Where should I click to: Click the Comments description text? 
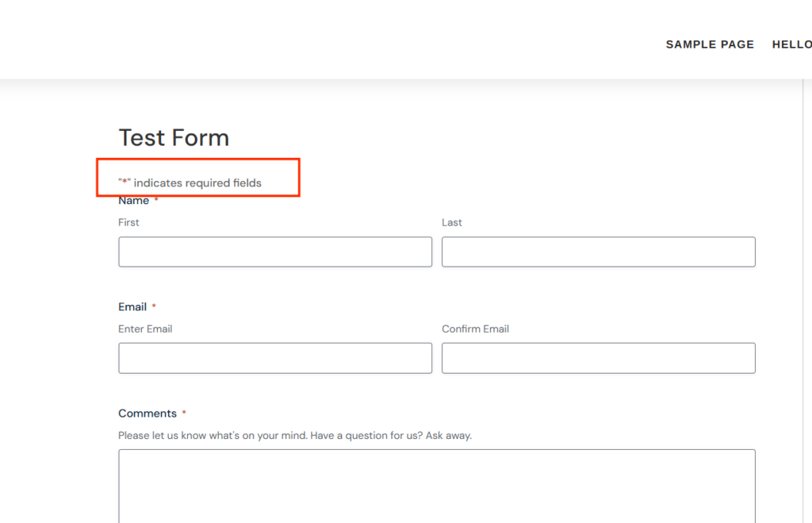(x=294, y=435)
